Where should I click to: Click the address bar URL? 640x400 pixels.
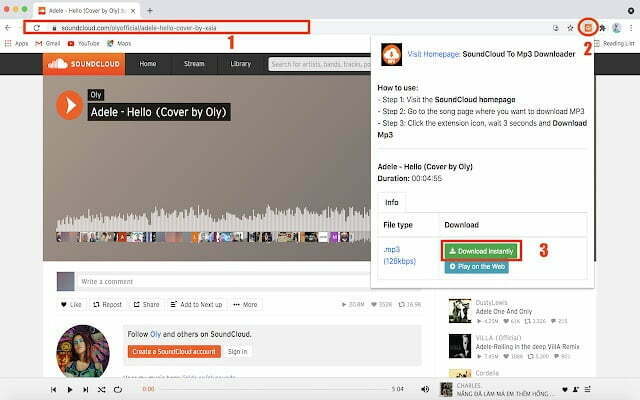139,28
